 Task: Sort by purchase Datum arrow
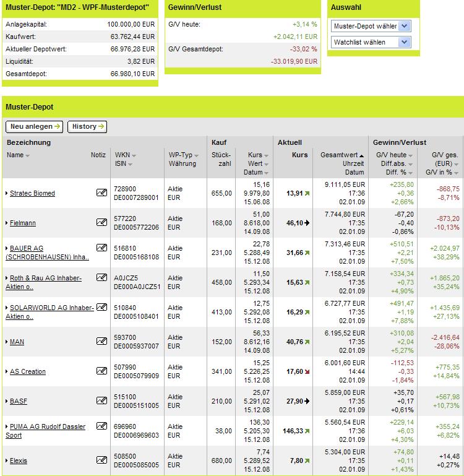point(266,173)
